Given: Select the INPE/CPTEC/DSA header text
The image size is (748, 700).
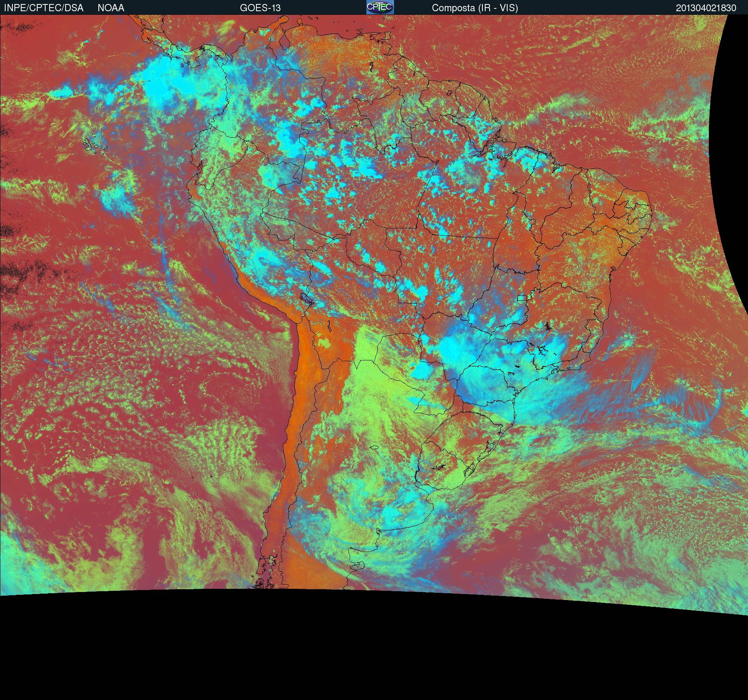Looking at the screenshot, I should point(44,8).
